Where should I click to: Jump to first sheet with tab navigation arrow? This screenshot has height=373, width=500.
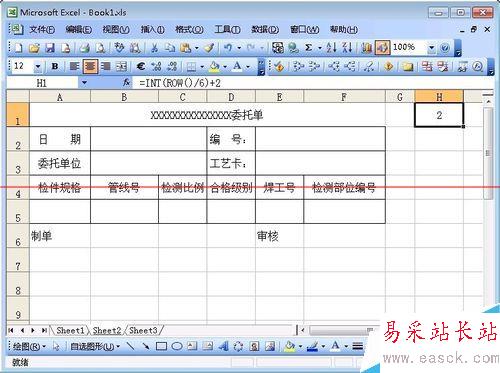pos(11,330)
